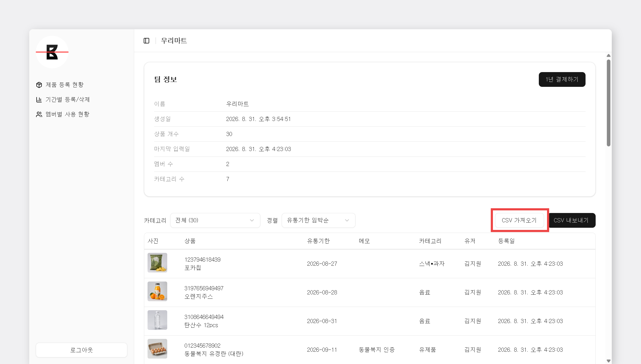Click the 유통기한 column header
Image resolution: width=641 pixels, height=364 pixels.
point(318,241)
